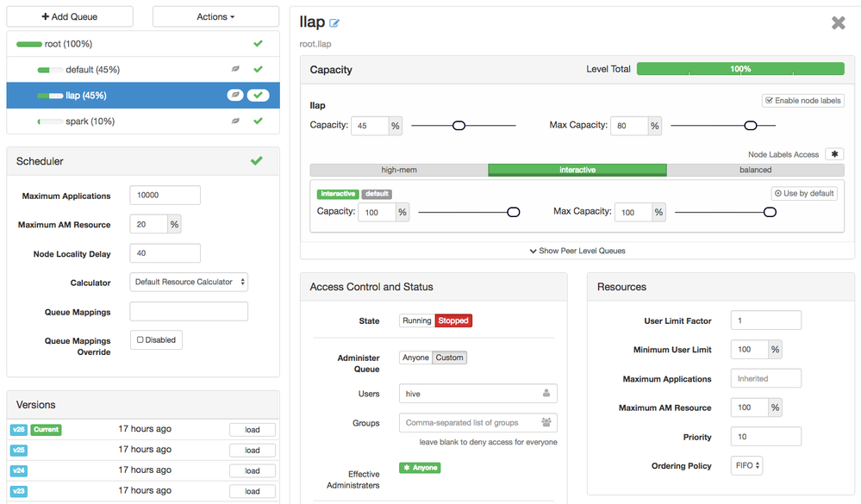Select the default (45%) queue

pos(143,69)
